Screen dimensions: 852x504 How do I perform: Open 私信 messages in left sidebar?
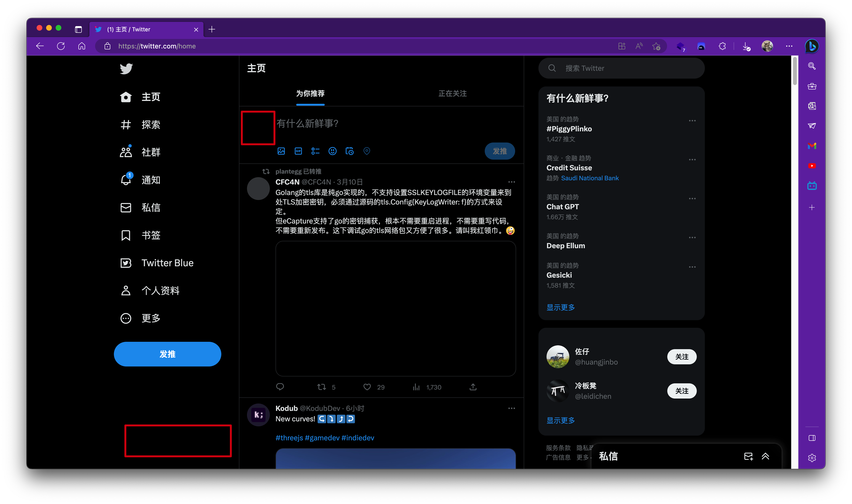pyautogui.click(x=140, y=208)
